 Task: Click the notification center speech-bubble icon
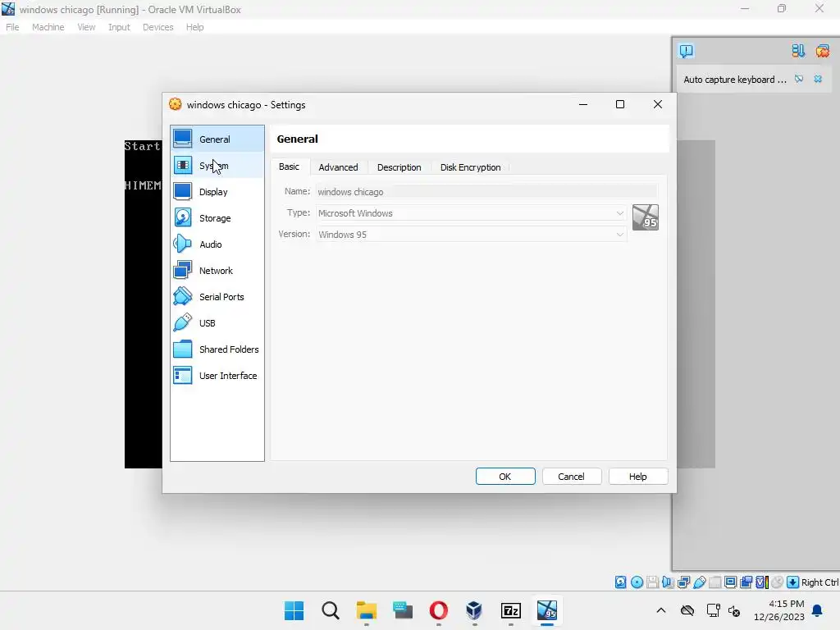(686, 51)
